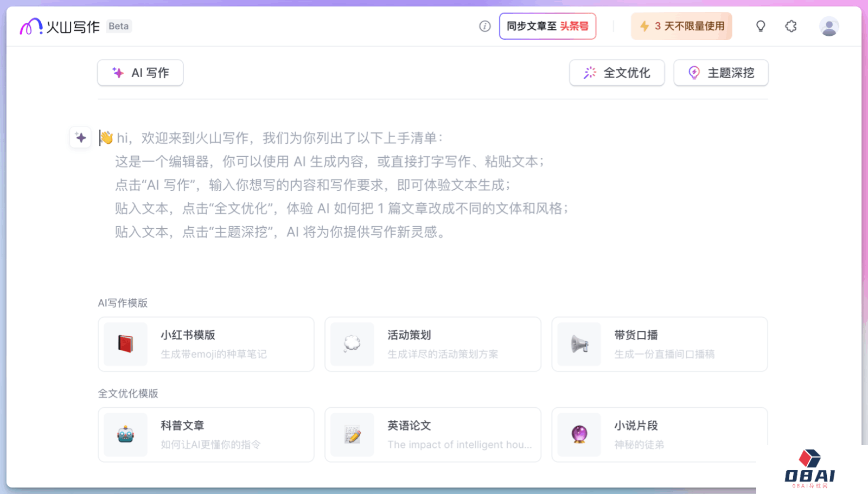This screenshot has width=868, height=494.
Task: Choose the 英语论文 template card
Action: [432, 434]
